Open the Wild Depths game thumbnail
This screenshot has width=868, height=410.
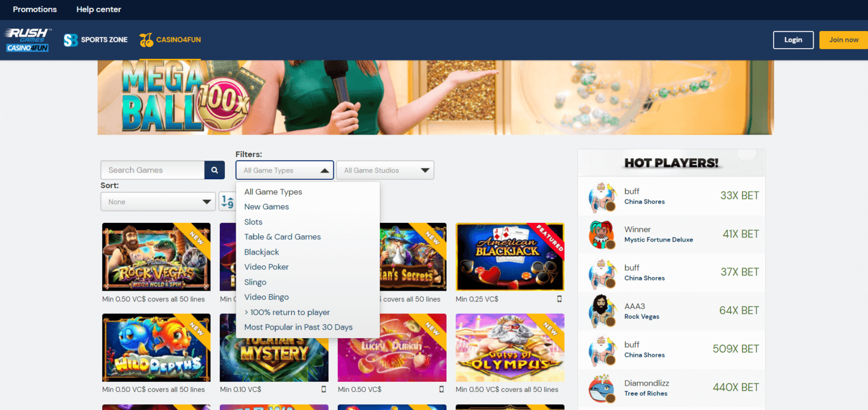[x=157, y=348]
